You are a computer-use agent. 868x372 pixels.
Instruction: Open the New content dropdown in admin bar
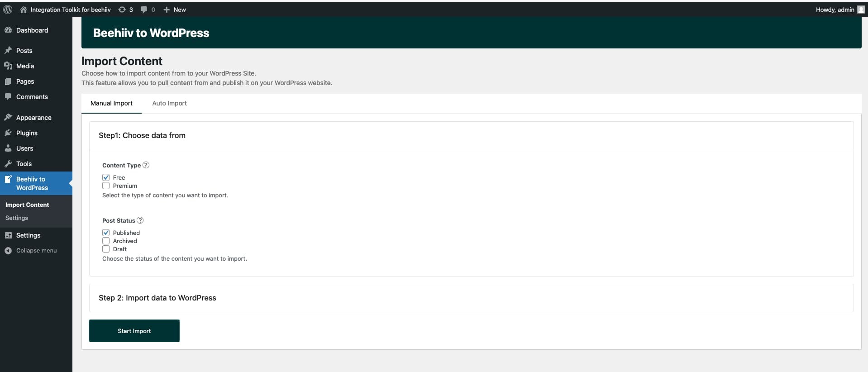(175, 10)
